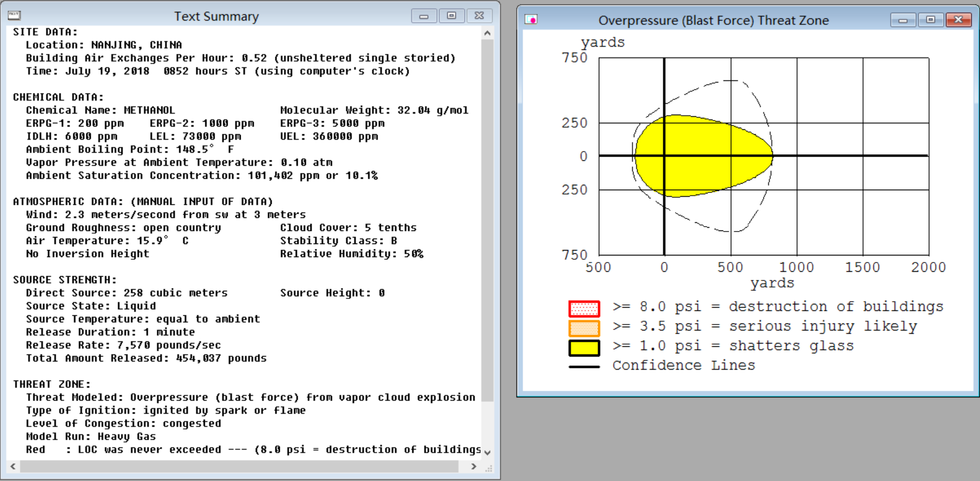Click 'UEL: 360000 ppm' value
The height and width of the screenshot is (481, 980).
coord(329,136)
